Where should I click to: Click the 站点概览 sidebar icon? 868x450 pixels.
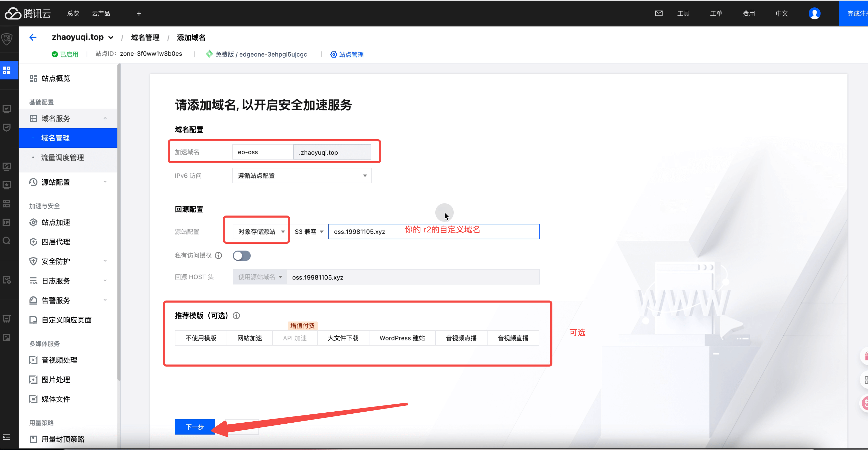[x=33, y=78]
